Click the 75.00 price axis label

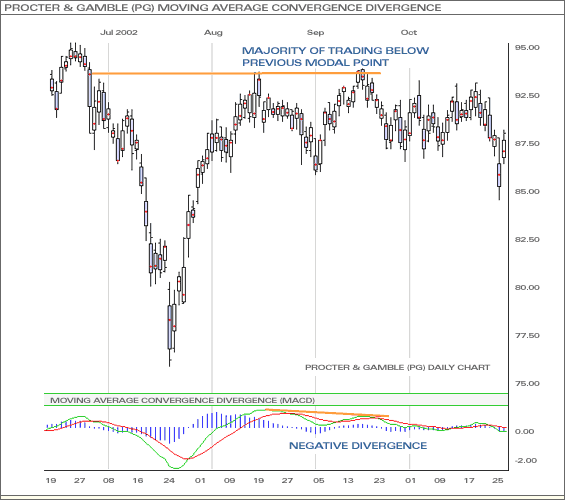pos(527,383)
